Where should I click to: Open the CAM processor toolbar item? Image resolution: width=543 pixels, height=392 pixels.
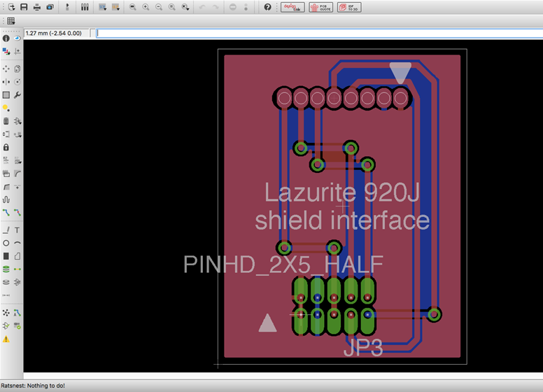[50, 7]
